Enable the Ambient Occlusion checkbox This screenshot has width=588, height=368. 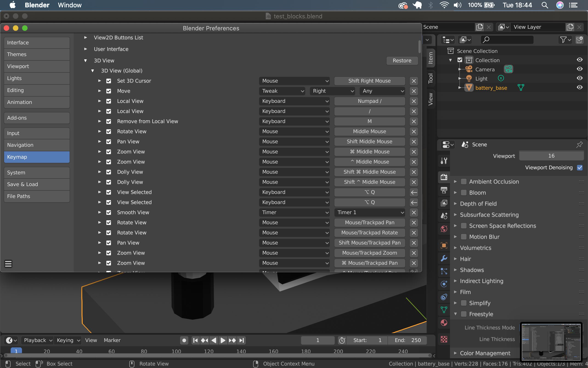pos(464,181)
